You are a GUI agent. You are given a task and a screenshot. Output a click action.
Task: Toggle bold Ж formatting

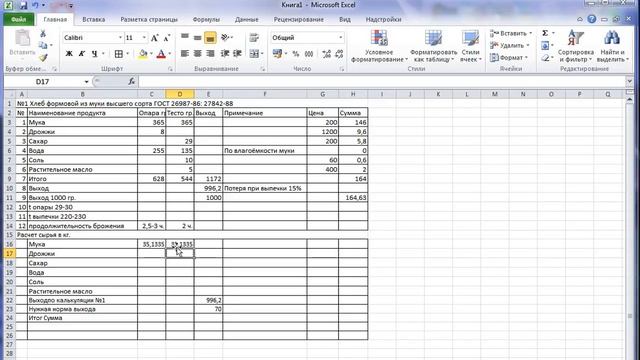point(69,54)
